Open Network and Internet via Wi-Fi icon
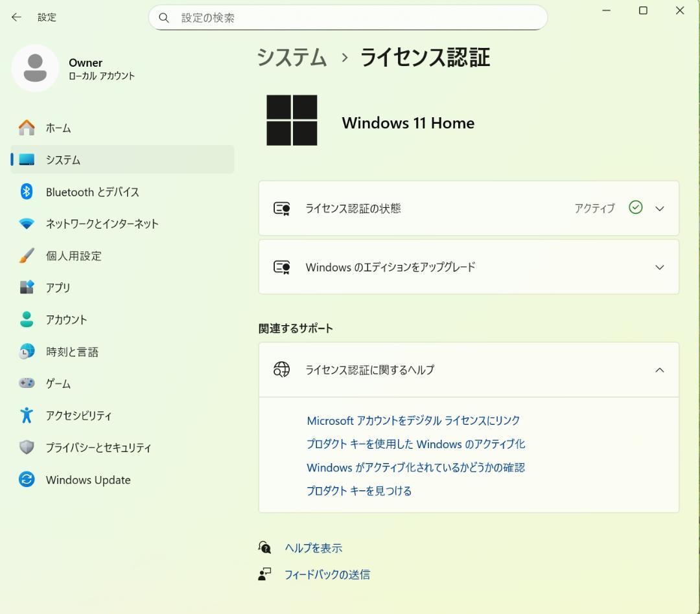700x614 pixels. pos(27,224)
